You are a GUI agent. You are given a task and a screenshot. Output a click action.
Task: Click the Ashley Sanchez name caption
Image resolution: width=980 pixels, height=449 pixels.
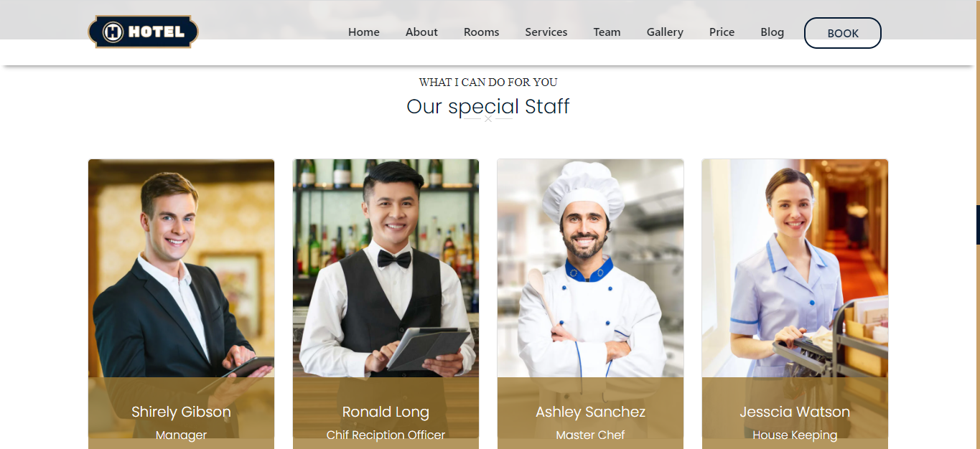[x=590, y=412]
